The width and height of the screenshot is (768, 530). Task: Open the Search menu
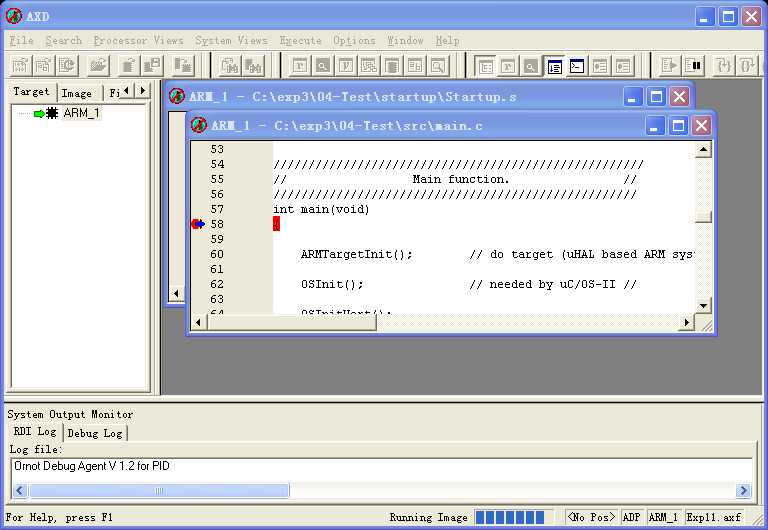point(64,41)
